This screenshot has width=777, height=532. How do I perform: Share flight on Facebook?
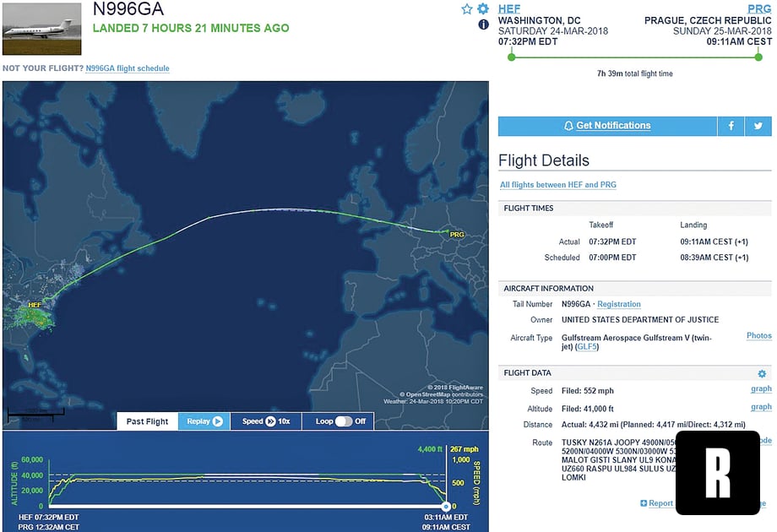point(731,126)
